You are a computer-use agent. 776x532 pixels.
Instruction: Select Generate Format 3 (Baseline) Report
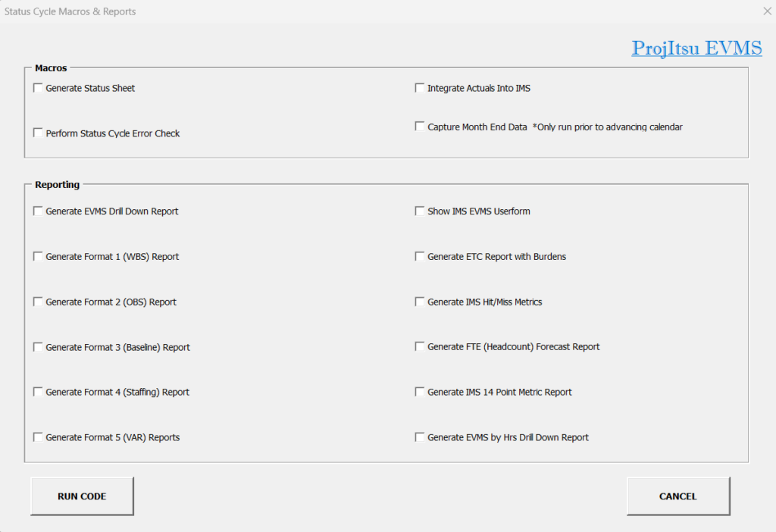click(38, 347)
